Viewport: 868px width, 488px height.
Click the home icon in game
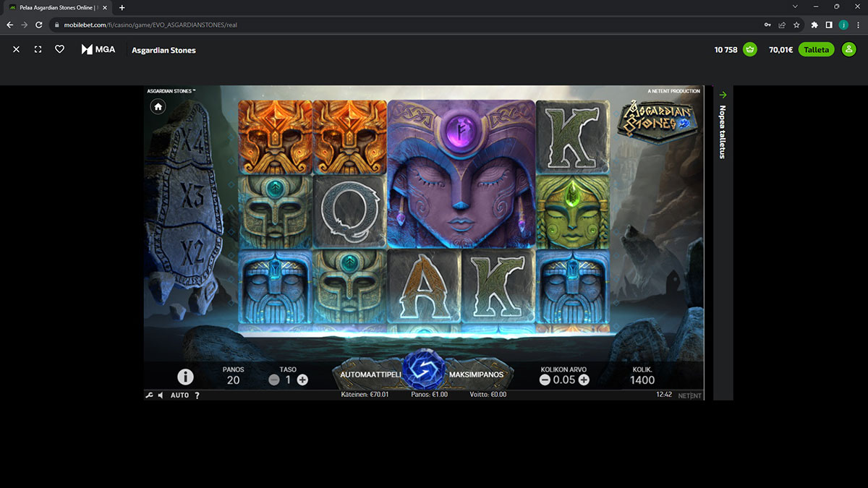(158, 107)
